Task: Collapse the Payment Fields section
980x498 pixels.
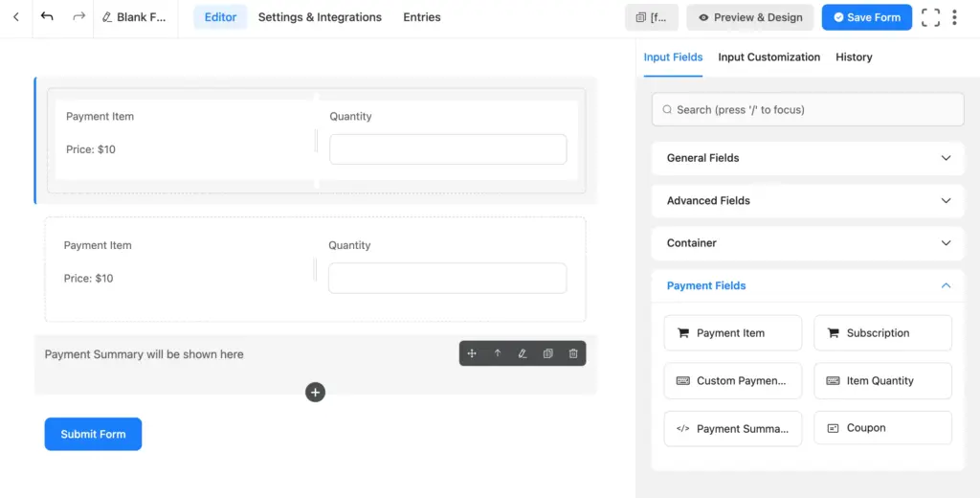Action: click(x=808, y=286)
